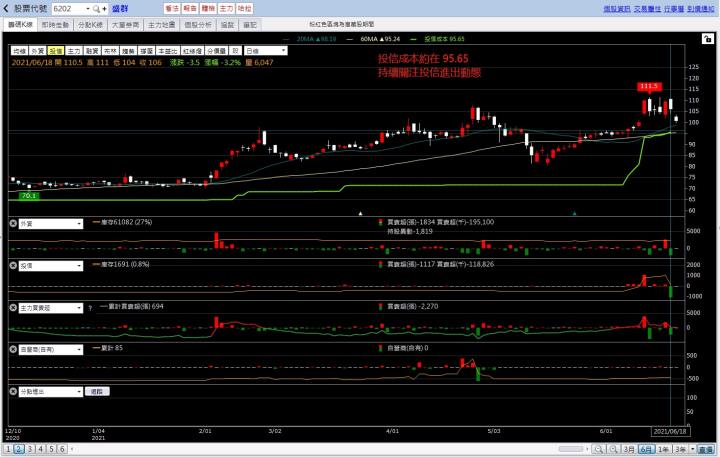Switch to the 個股分析 tab
720x457 pixels.
click(x=198, y=25)
